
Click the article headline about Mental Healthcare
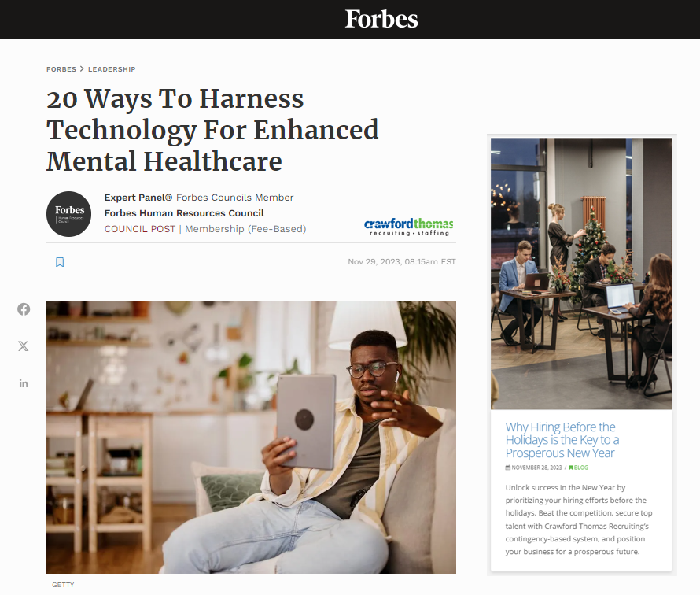(x=212, y=130)
